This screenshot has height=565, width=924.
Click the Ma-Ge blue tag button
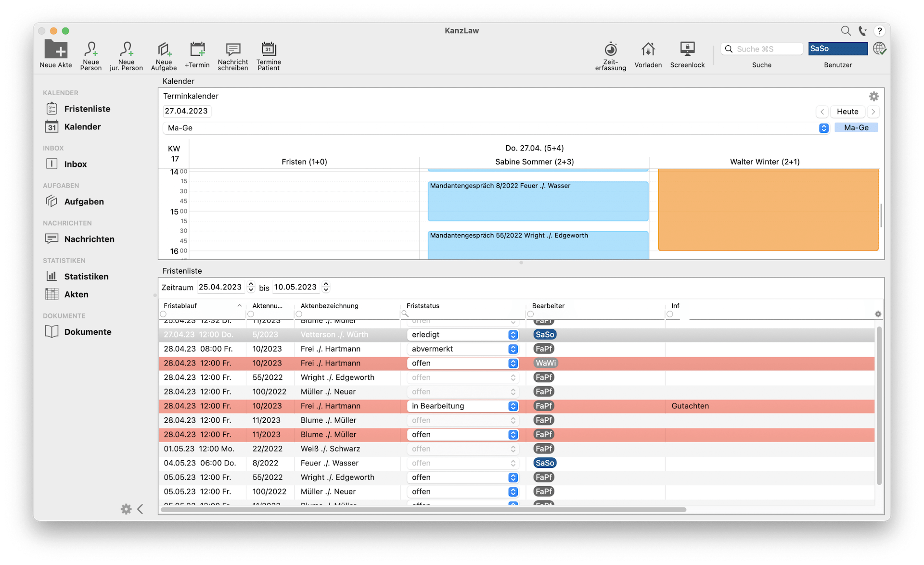(x=856, y=127)
